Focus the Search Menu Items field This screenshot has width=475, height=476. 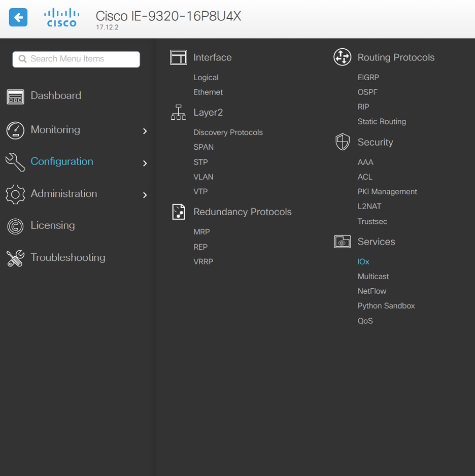pyautogui.click(x=76, y=59)
